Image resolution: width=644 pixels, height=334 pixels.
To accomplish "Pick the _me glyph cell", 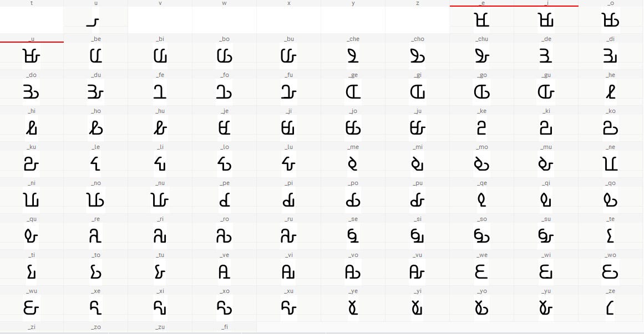I will 353,160.
